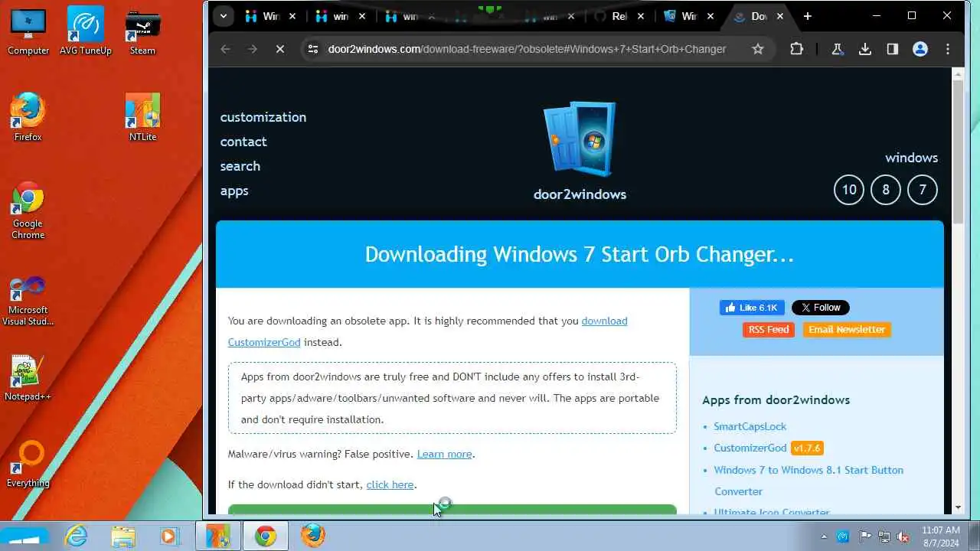This screenshot has width=980, height=551.
Task: Toggle Chrome side panel
Action: click(x=893, y=49)
